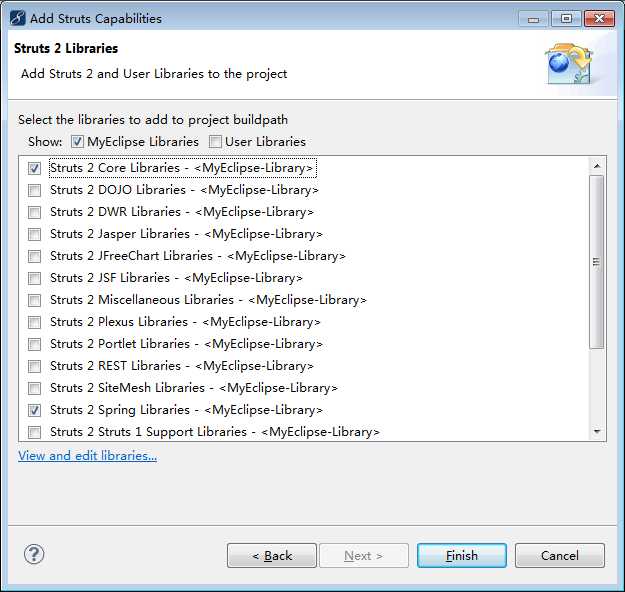The width and height of the screenshot is (625, 592).
Task: Select 'Struts 2 Plexus Libraries' row text
Action: (185, 322)
